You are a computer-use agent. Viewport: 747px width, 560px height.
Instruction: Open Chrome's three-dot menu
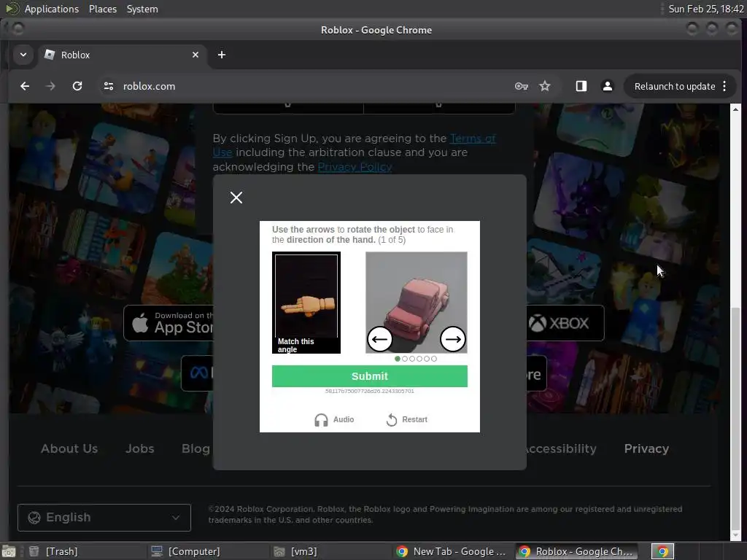tap(724, 86)
